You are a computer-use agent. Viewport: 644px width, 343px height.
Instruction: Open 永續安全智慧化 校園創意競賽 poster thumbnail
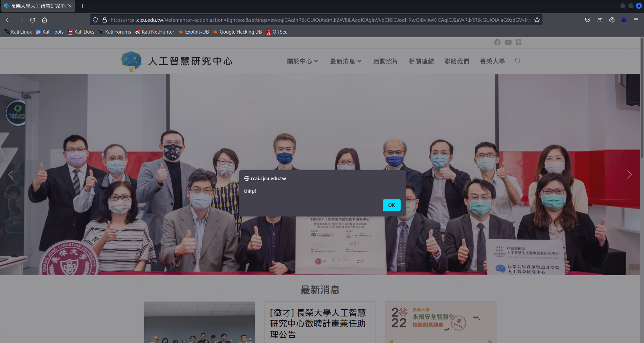coord(441,322)
